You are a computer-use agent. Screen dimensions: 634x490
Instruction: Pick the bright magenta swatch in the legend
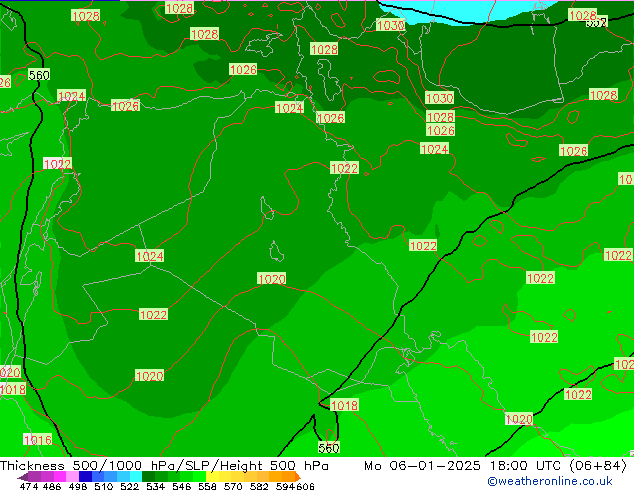coord(59,476)
